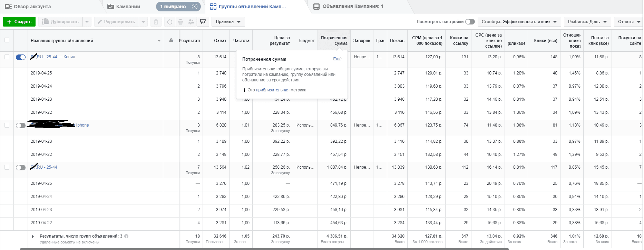Open the Разбивка: День dropdown

[x=587, y=22]
